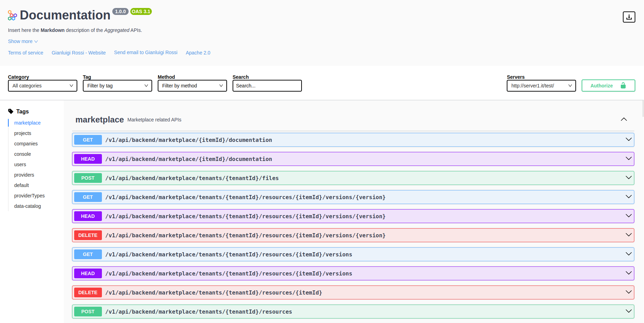Open the Filter by method dropdown

[192, 86]
